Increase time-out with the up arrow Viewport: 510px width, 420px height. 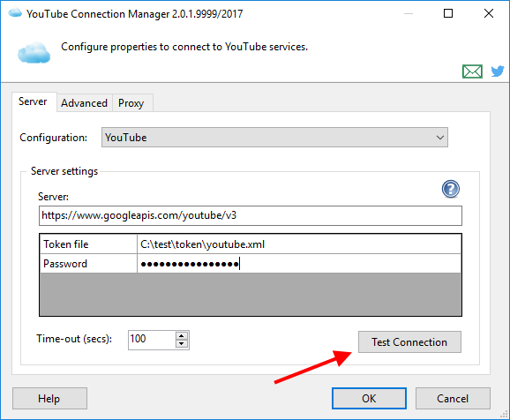pyautogui.click(x=182, y=336)
